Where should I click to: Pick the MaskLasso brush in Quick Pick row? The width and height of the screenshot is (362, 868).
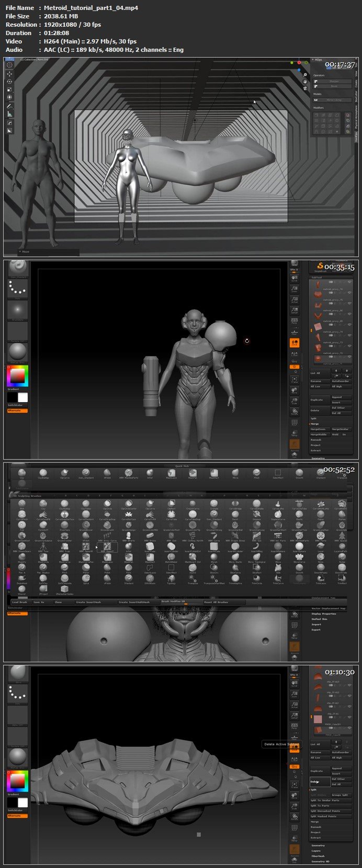(x=172, y=473)
